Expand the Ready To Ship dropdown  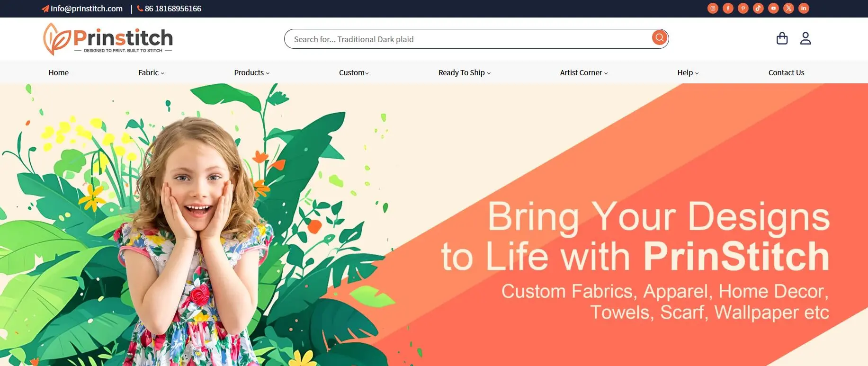click(x=465, y=72)
